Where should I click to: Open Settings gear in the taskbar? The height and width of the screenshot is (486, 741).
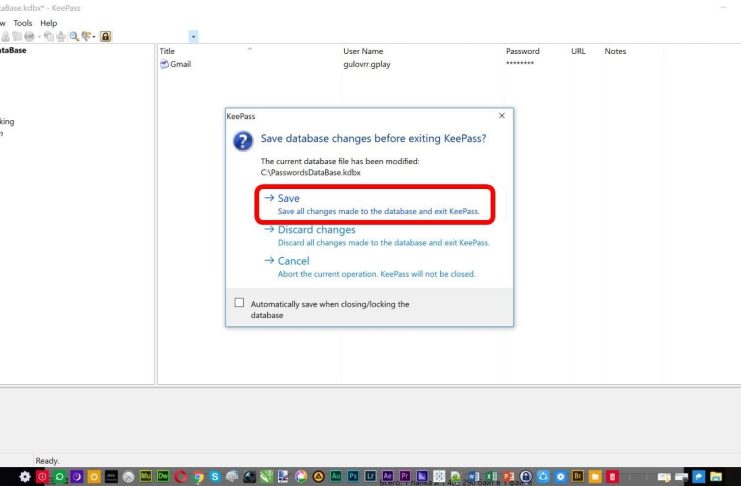point(25,477)
